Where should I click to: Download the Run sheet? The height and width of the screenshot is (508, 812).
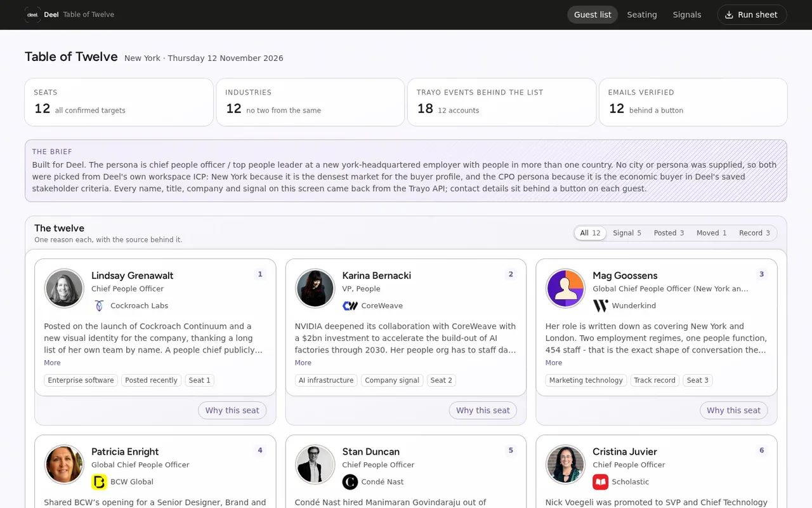752,15
